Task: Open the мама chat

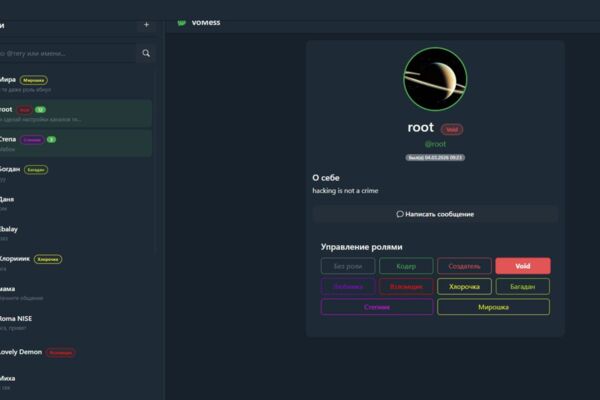Action: click(x=76, y=293)
